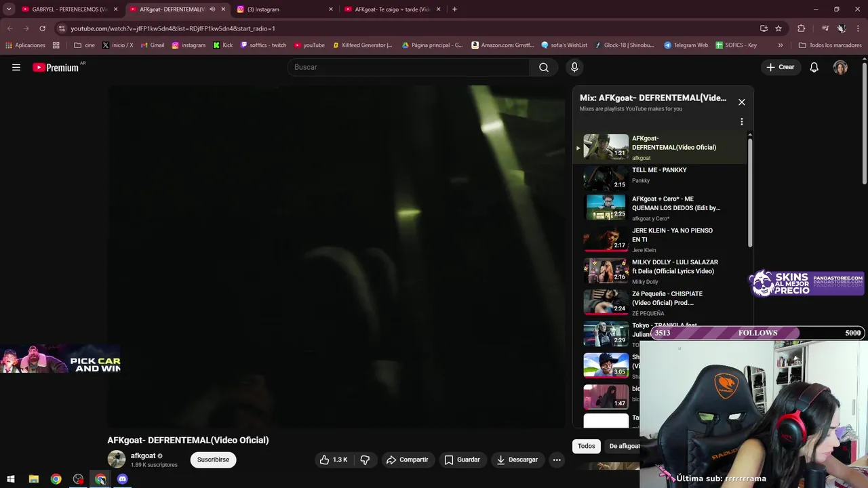
Task: Open Chrome media controls icon
Action: (825, 28)
